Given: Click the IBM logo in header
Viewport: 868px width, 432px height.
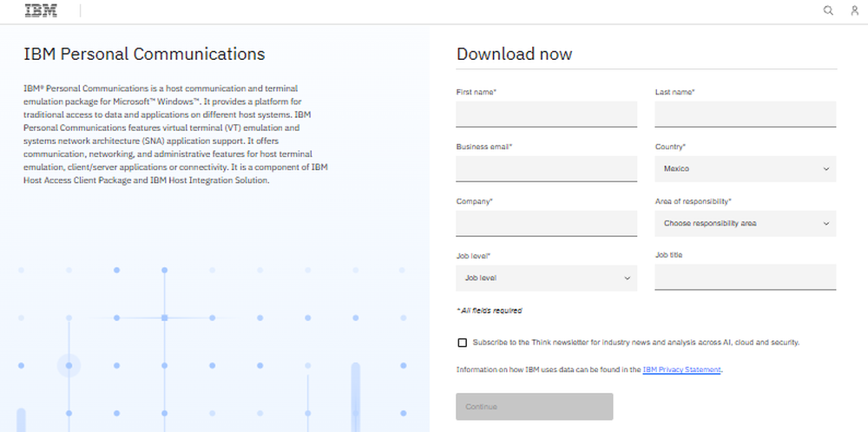Looking at the screenshot, I should point(41,10).
